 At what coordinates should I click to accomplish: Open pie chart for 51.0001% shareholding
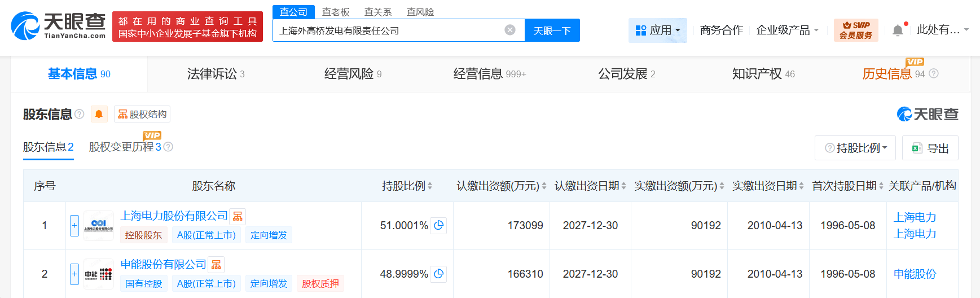click(438, 225)
